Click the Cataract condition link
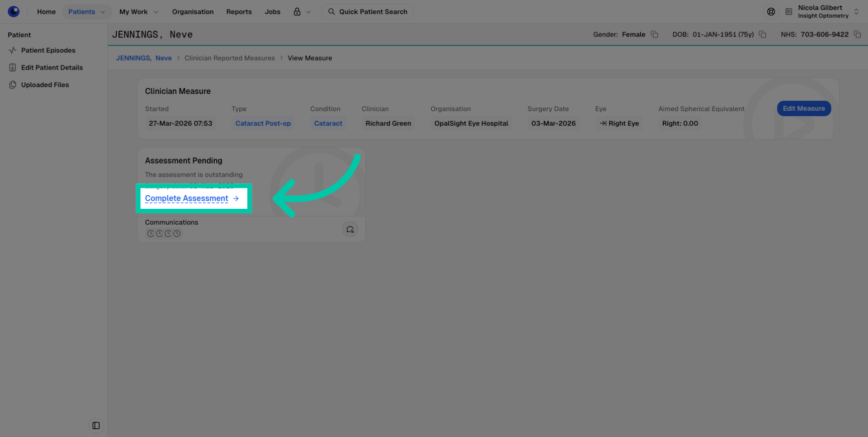Viewport: 868px width, 437px height. pyautogui.click(x=328, y=123)
